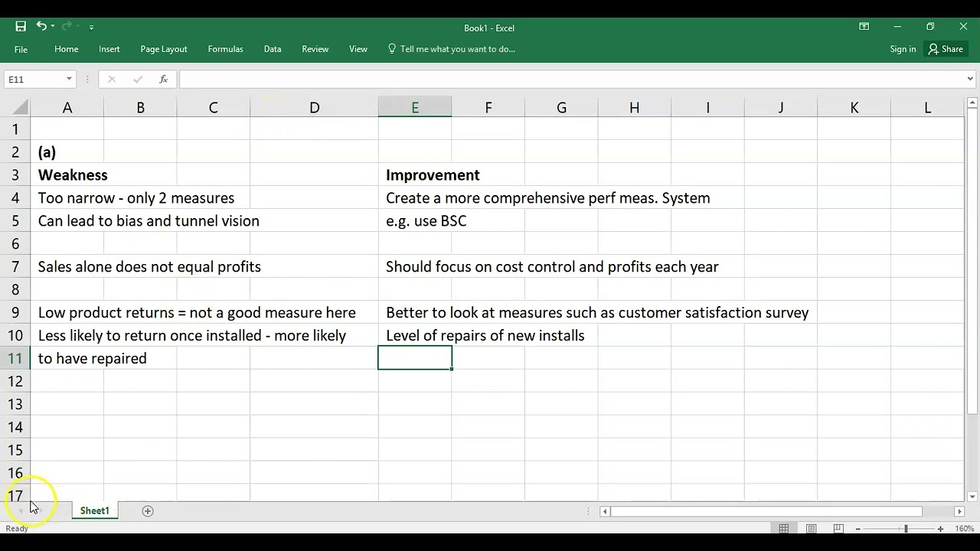Redo the last undone action

[65, 27]
